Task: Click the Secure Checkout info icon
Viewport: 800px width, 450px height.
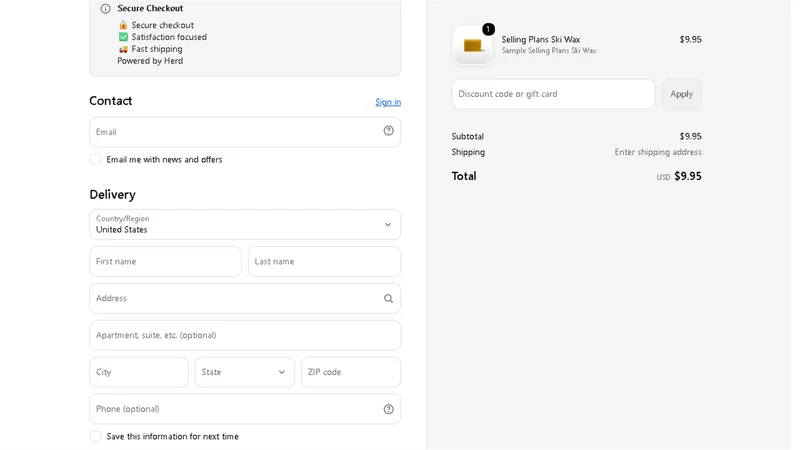Action: point(105,8)
